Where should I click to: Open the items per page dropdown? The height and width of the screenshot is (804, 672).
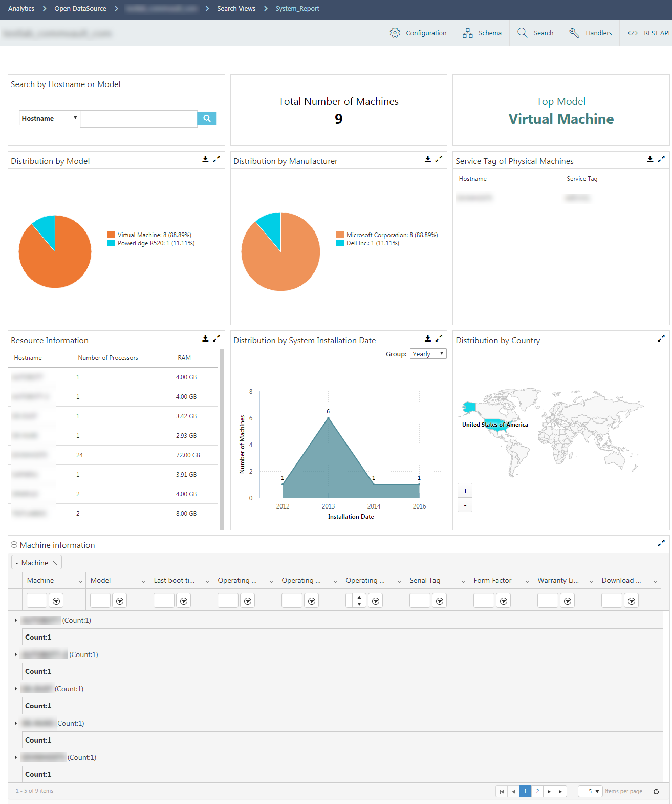click(590, 791)
